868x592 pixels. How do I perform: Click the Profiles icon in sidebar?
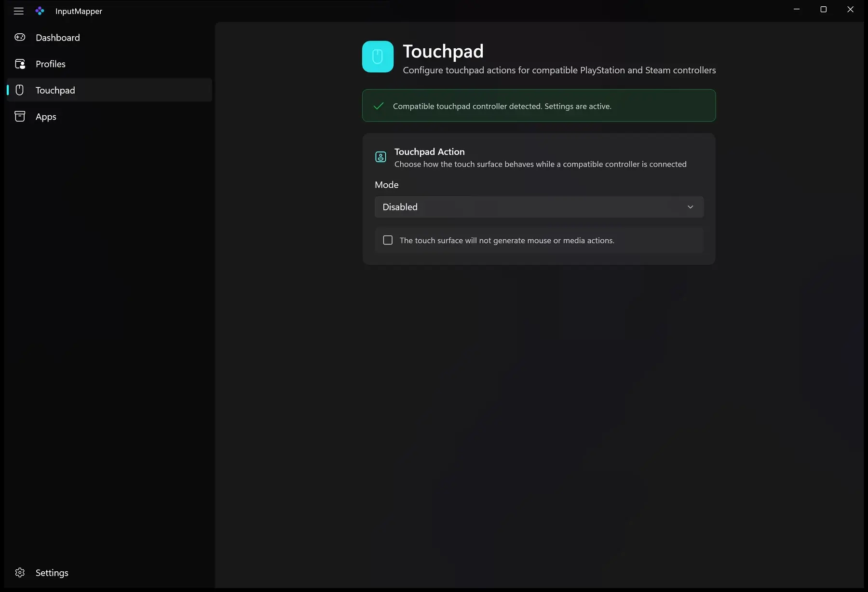[20, 64]
